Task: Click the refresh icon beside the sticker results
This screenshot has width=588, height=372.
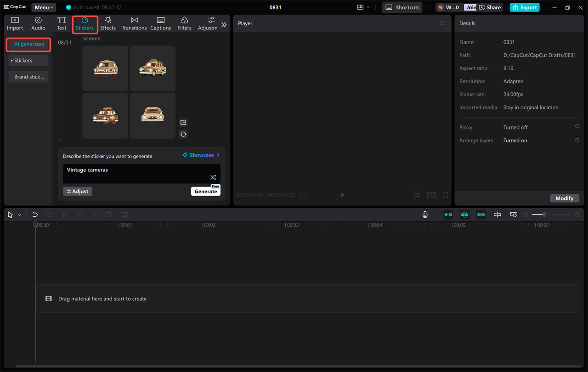Action: pyautogui.click(x=183, y=134)
